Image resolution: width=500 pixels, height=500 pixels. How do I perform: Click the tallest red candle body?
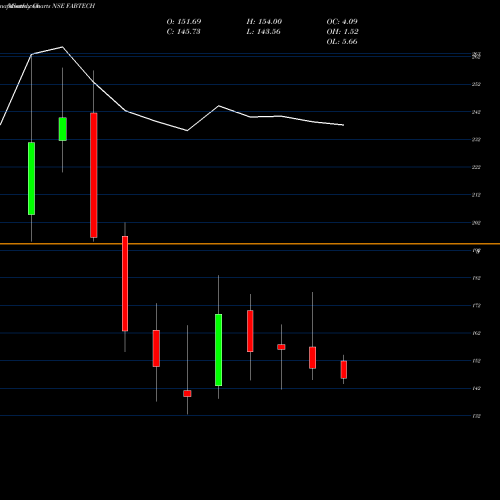[x=94, y=175]
